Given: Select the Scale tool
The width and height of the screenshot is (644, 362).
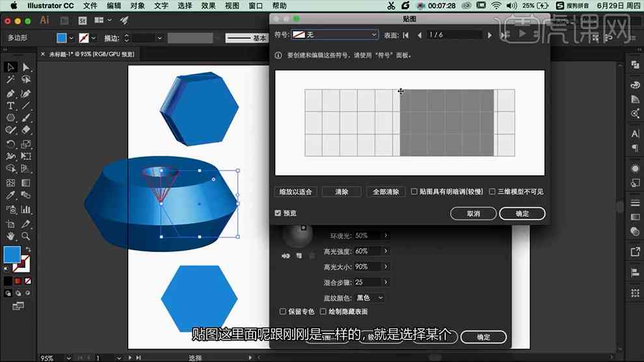Looking at the screenshot, I should click(x=26, y=144).
